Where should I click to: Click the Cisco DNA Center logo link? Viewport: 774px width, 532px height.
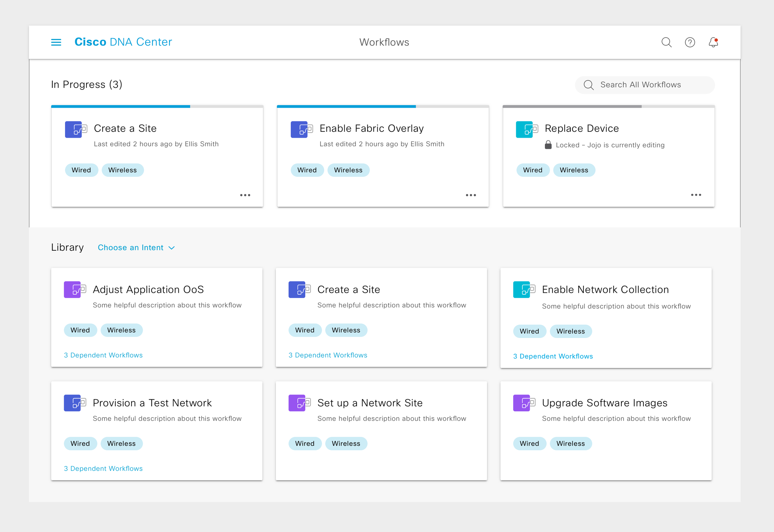[123, 42]
